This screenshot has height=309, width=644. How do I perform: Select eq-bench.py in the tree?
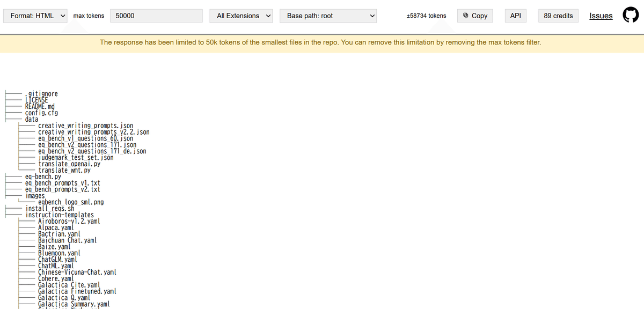[43, 176]
